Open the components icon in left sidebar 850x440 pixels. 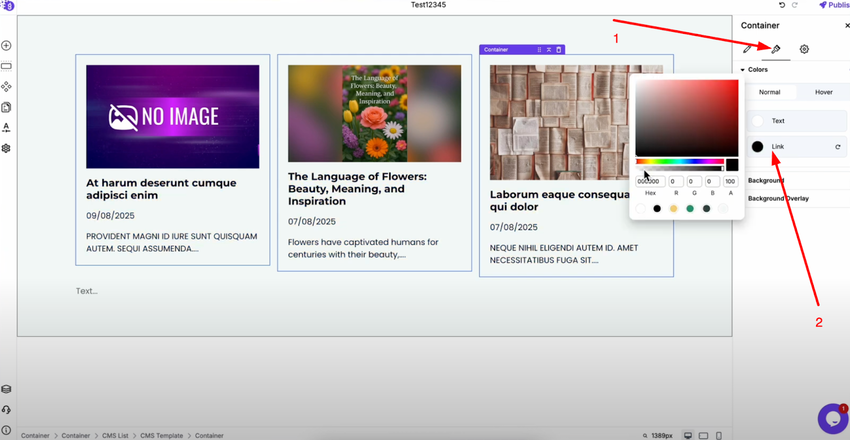(x=6, y=87)
